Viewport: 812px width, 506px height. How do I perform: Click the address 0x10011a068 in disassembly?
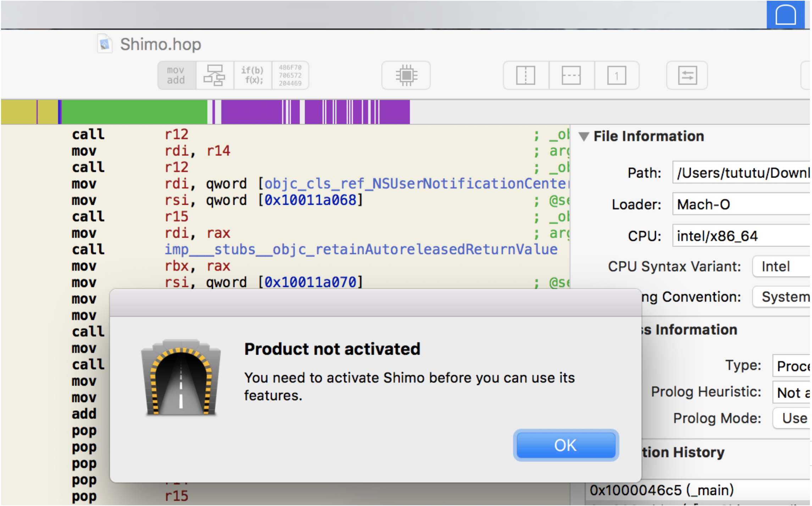pyautogui.click(x=311, y=200)
